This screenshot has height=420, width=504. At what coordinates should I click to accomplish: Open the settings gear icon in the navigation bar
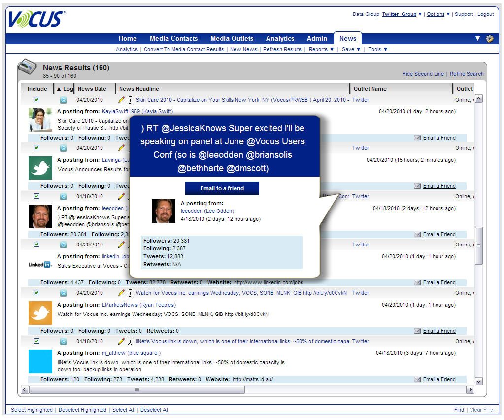(490, 39)
